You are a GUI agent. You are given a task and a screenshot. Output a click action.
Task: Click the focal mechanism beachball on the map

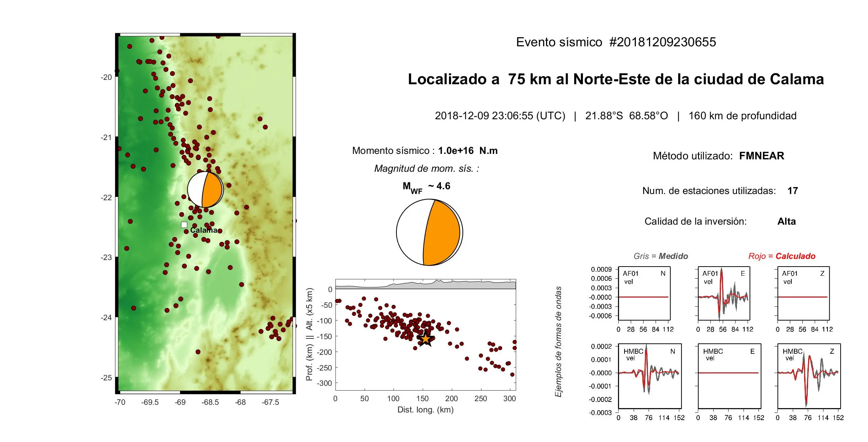coord(205,190)
